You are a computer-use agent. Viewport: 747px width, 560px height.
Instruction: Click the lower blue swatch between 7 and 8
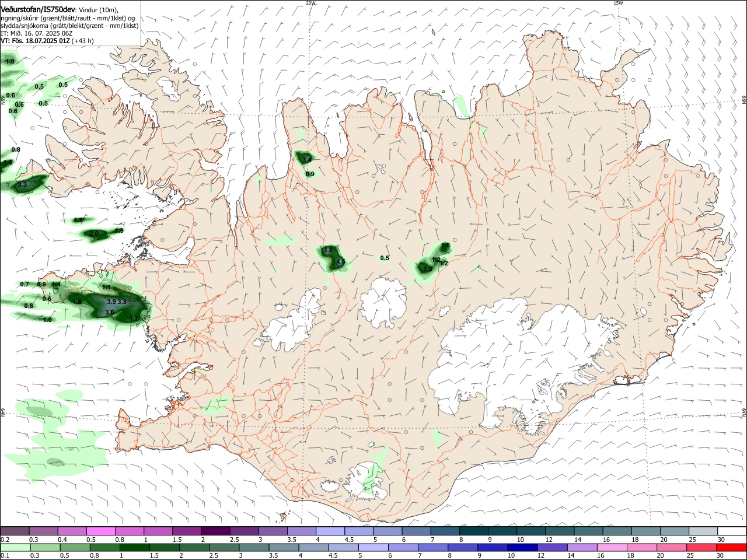click(433, 547)
